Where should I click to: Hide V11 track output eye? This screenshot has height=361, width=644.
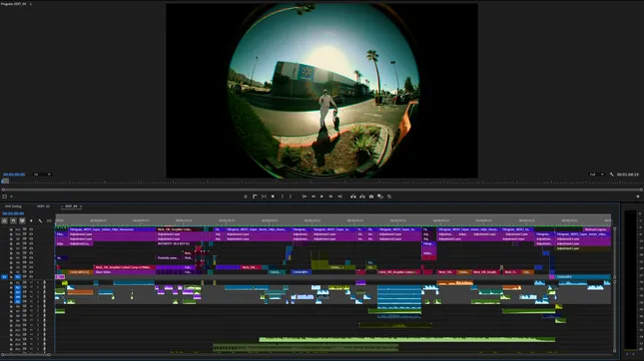(31, 229)
